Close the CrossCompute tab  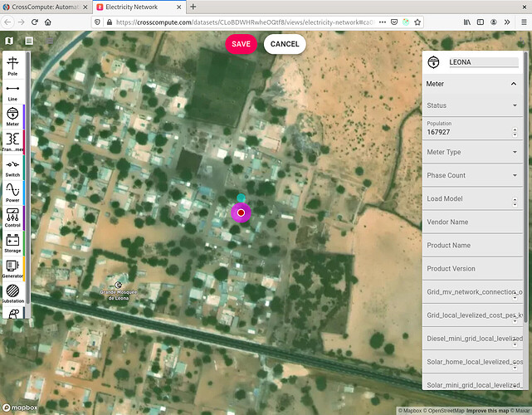(85, 7)
